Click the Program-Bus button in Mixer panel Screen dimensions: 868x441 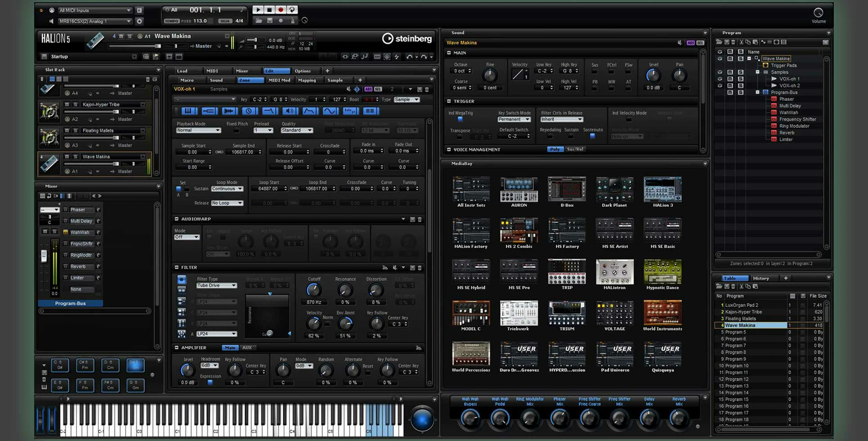pyautogui.click(x=71, y=303)
